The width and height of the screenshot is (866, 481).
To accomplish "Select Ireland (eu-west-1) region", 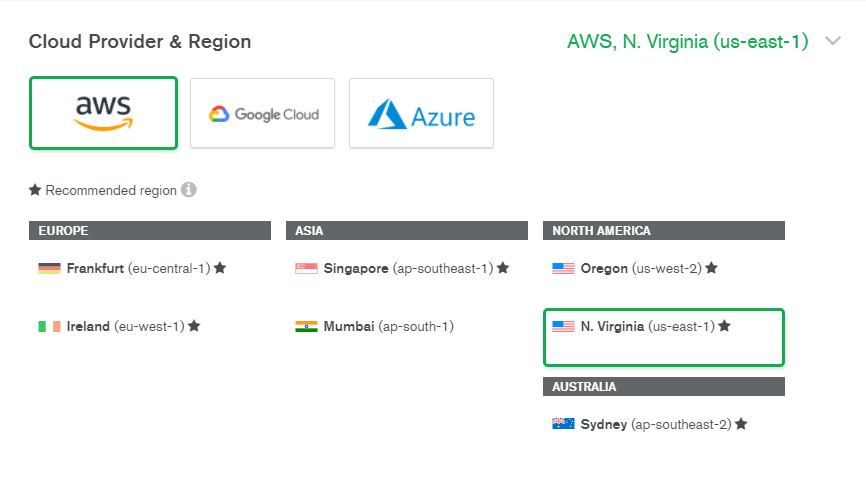I will (x=125, y=326).
